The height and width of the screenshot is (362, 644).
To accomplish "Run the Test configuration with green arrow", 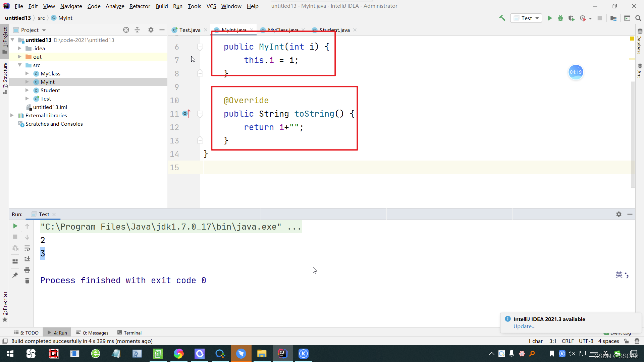I will (x=550, y=18).
